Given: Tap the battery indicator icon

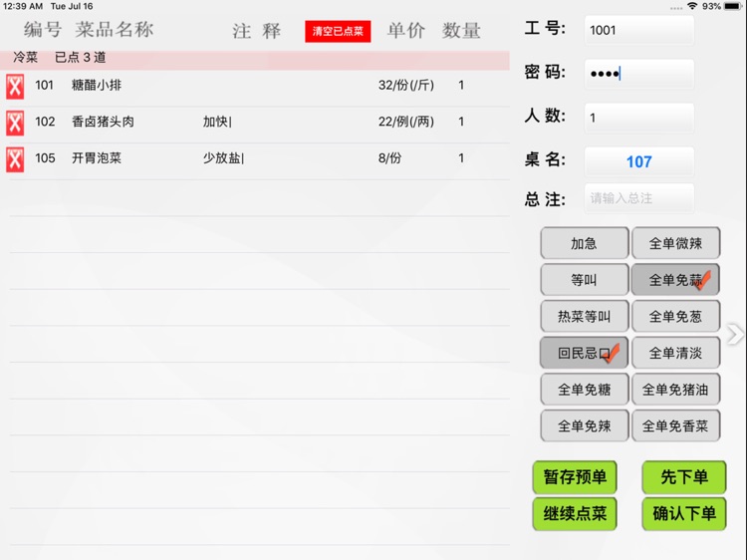Looking at the screenshot, I should 733,6.
